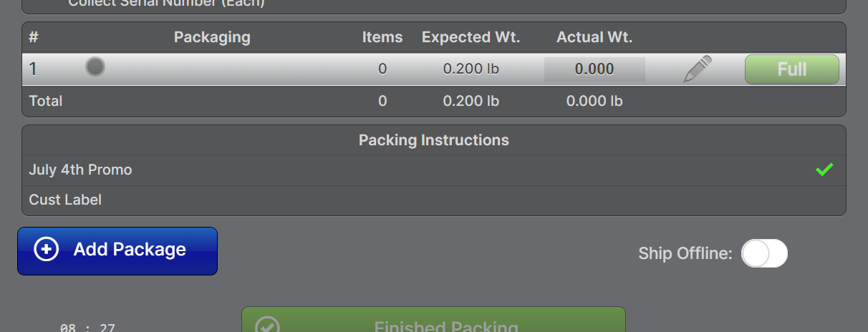Click the Packing Instructions header
Viewport: 868px width, 332px height.
tap(433, 140)
